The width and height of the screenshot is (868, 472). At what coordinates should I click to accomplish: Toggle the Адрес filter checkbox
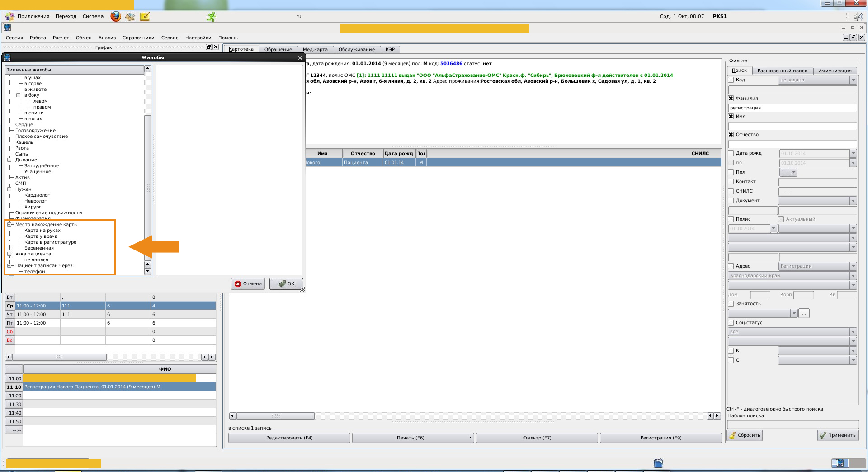[x=731, y=266]
